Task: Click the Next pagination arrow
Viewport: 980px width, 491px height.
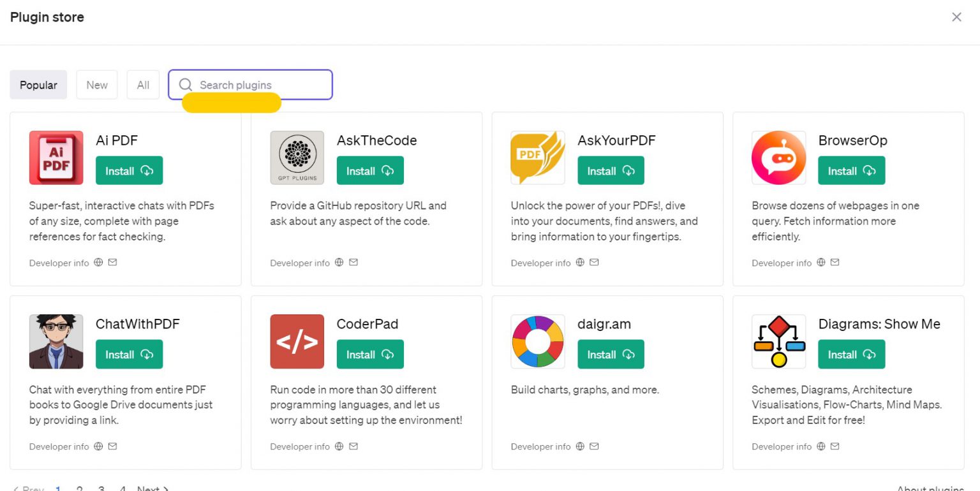Action: tap(152, 488)
